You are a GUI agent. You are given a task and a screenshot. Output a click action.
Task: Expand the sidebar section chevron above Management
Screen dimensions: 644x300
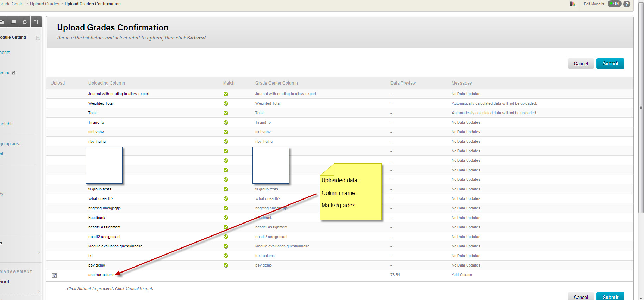pos(39,253)
